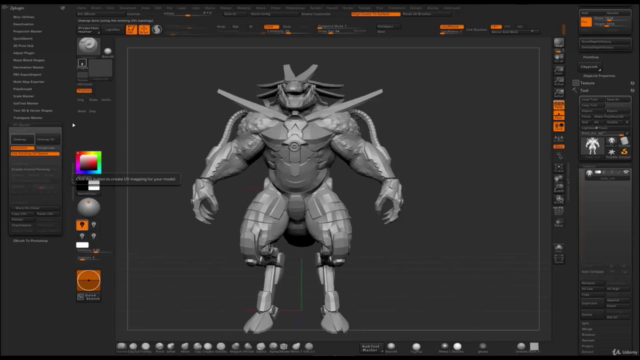
Task: Select the white main color swatch
Action: coord(94,186)
